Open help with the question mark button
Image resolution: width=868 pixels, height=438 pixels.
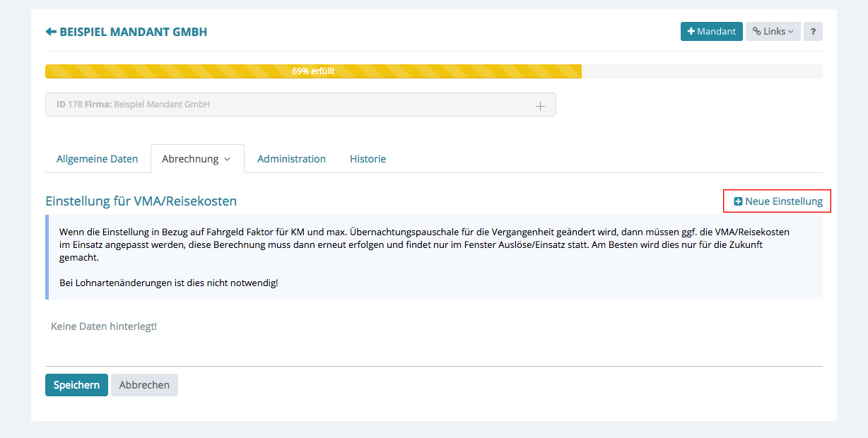coord(813,31)
